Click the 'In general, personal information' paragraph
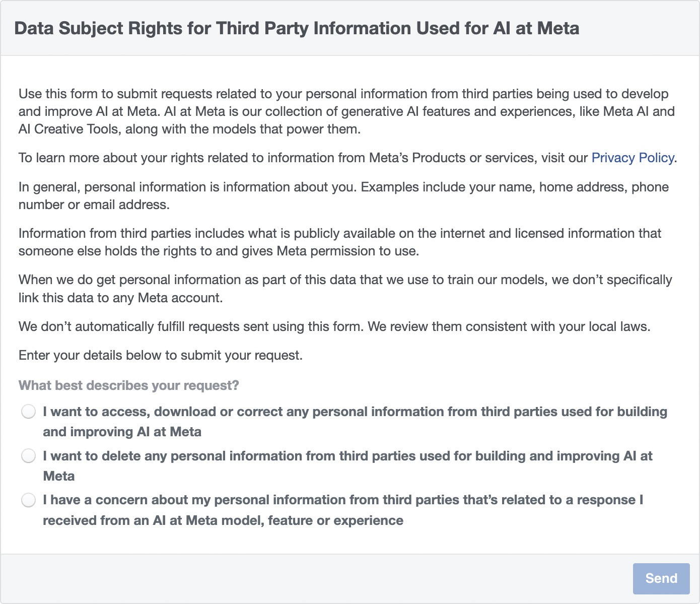 click(x=343, y=195)
